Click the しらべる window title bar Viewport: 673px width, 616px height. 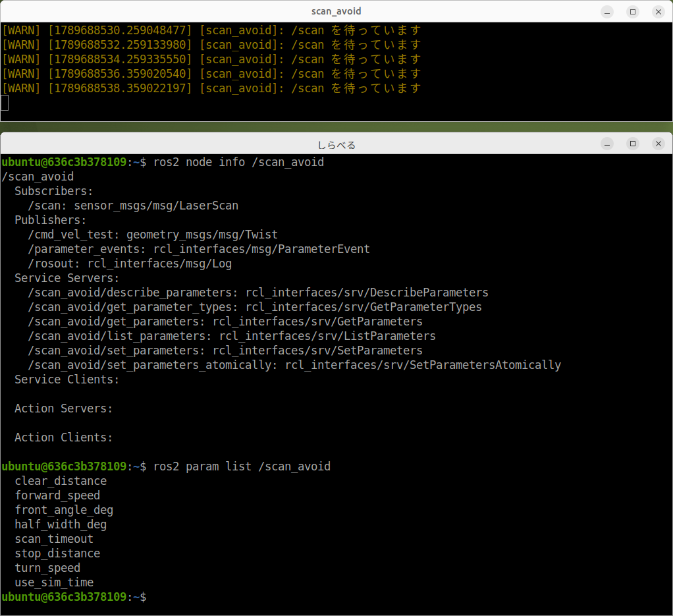336,144
